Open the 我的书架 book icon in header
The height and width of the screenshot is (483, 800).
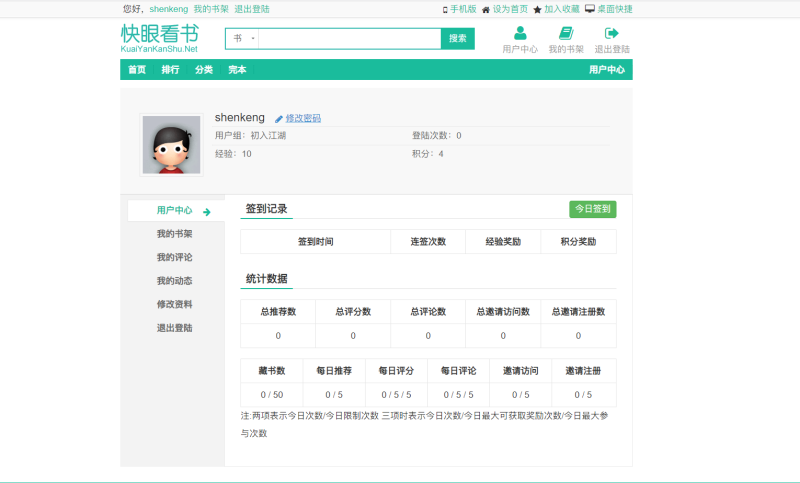(x=566, y=33)
